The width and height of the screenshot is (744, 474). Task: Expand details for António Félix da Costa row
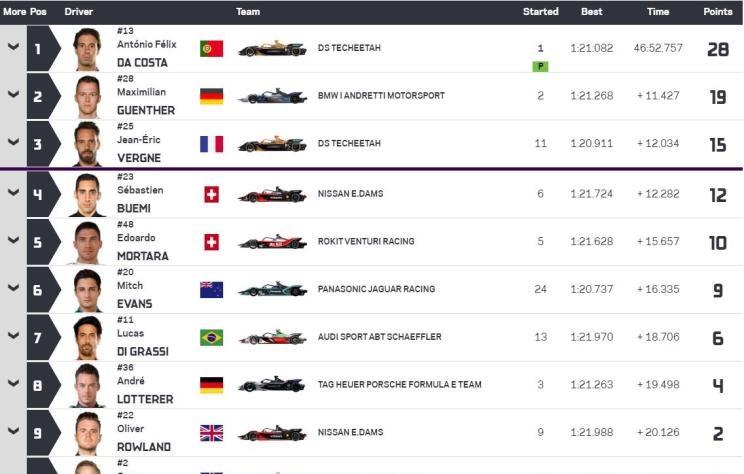click(13, 46)
